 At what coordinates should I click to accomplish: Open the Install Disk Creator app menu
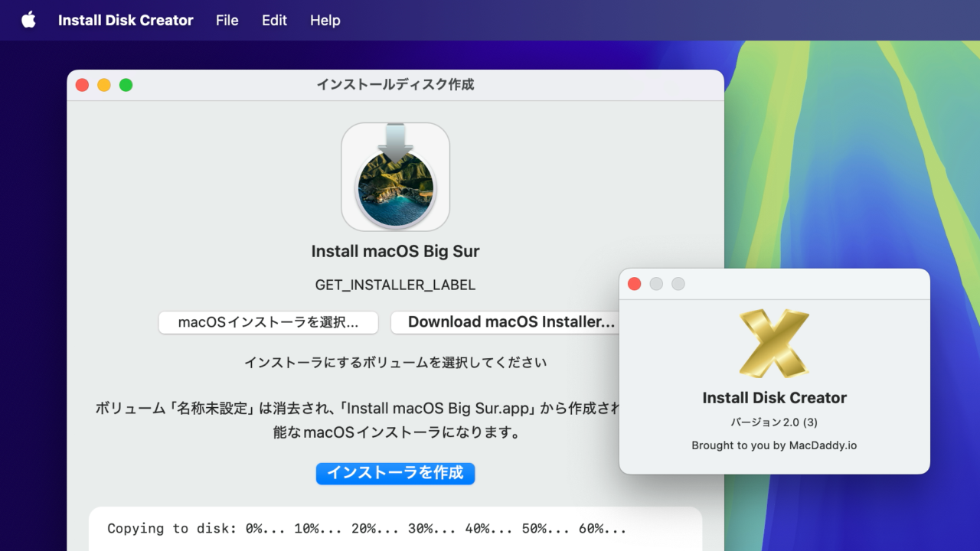click(x=126, y=20)
